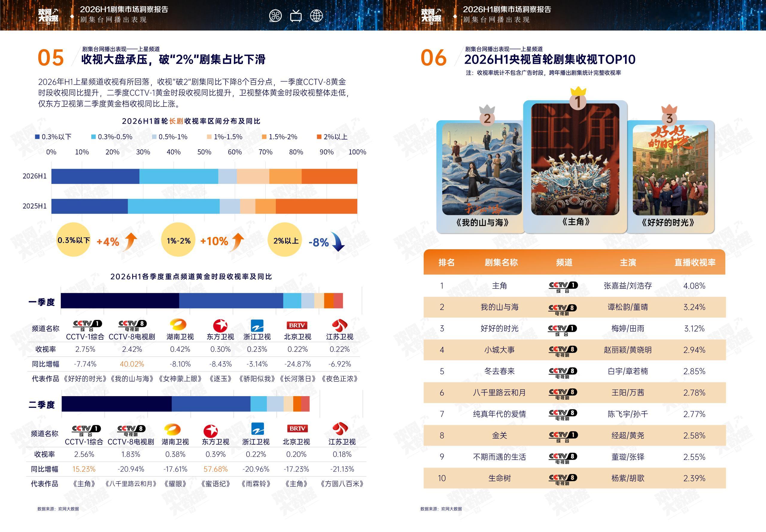Click the CCTV-8 logo in the 一季度 row
Viewport: 766px width, 532px height.
(132, 325)
